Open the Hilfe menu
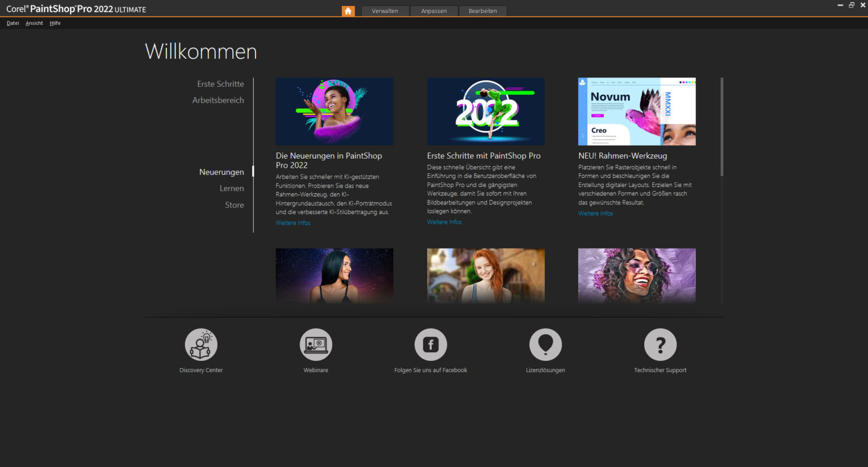868x467 pixels. pyautogui.click(x=55, y=23)
